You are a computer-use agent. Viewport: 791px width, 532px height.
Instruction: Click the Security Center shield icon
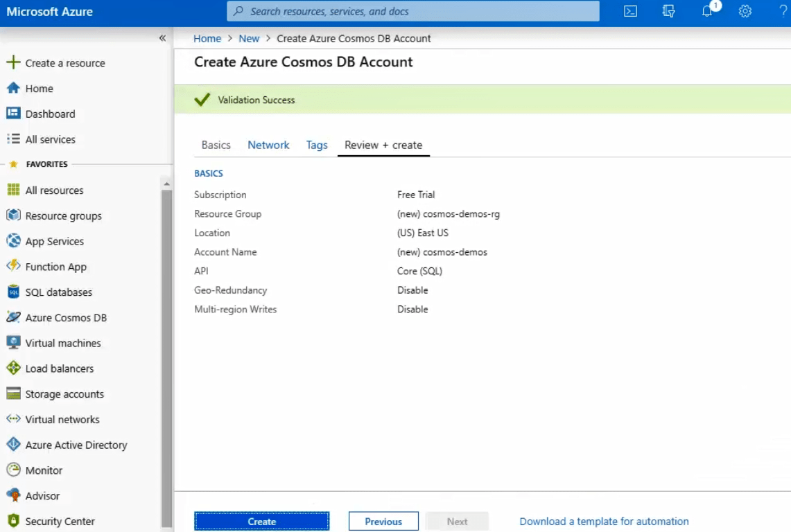point(13,521)
